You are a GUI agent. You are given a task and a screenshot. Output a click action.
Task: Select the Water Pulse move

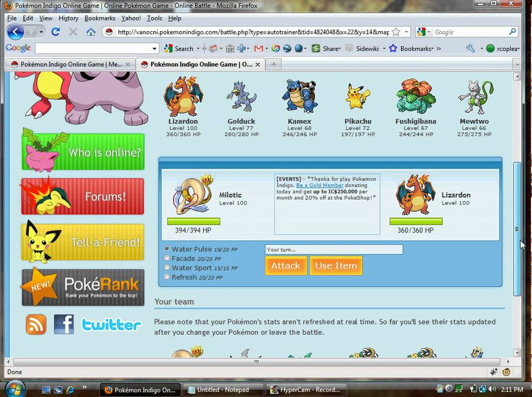click(x=166, y=249)
